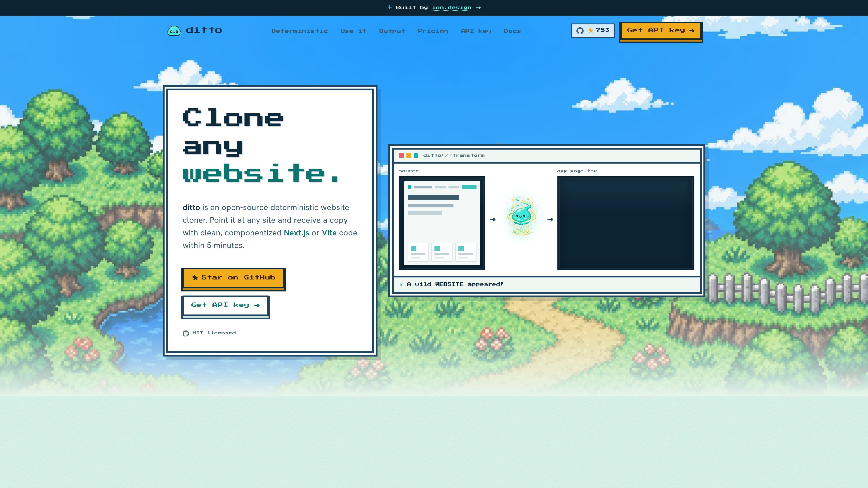Select the API key nav item
Screen dimensions: 868x488
tap(476, 31)
